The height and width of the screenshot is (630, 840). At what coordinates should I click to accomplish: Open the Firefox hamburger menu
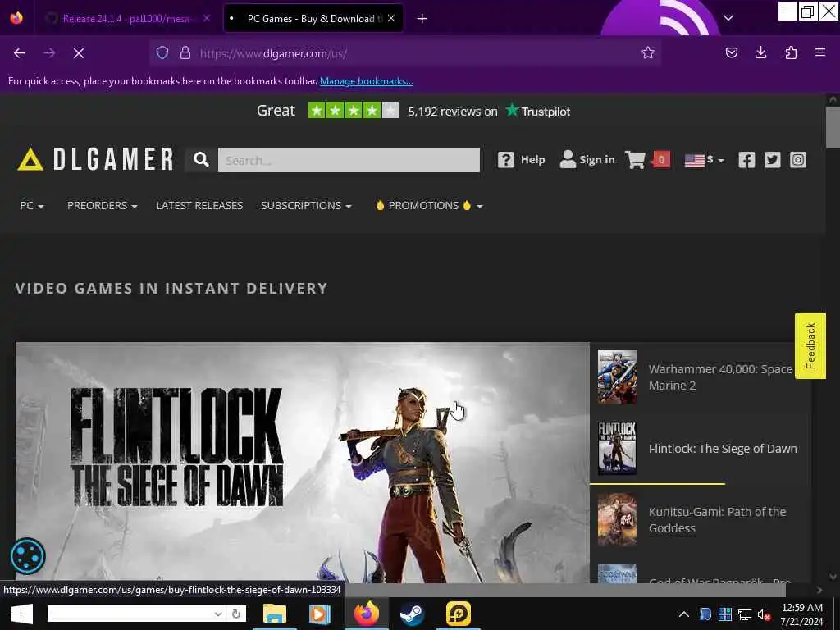click(820, 53)
